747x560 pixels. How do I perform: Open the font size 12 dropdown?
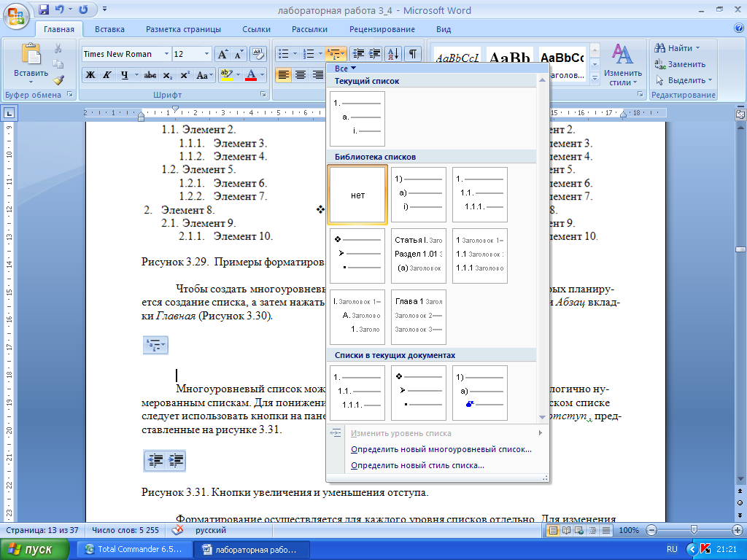206,54
